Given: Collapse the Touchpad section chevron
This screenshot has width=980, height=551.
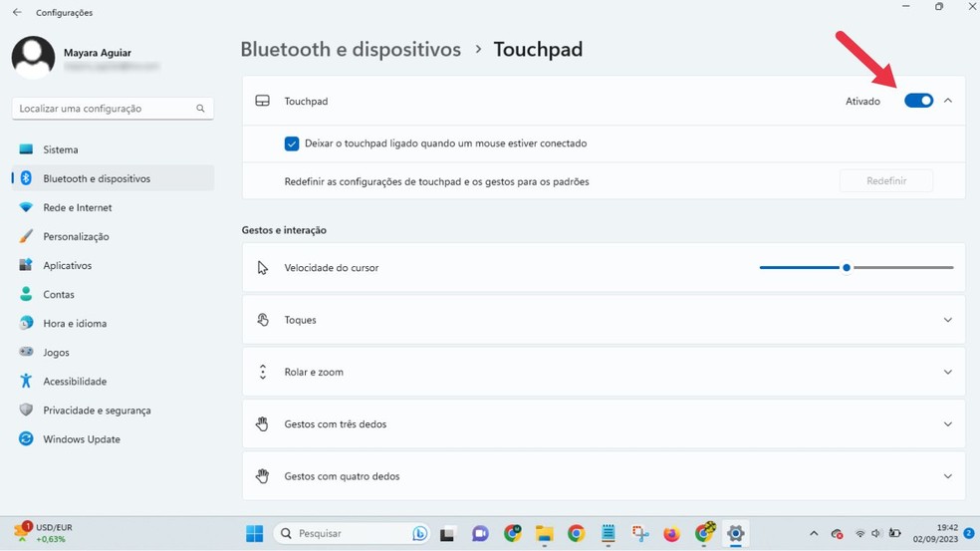Looking at the screenshot, I should click(x=948, y=101).
